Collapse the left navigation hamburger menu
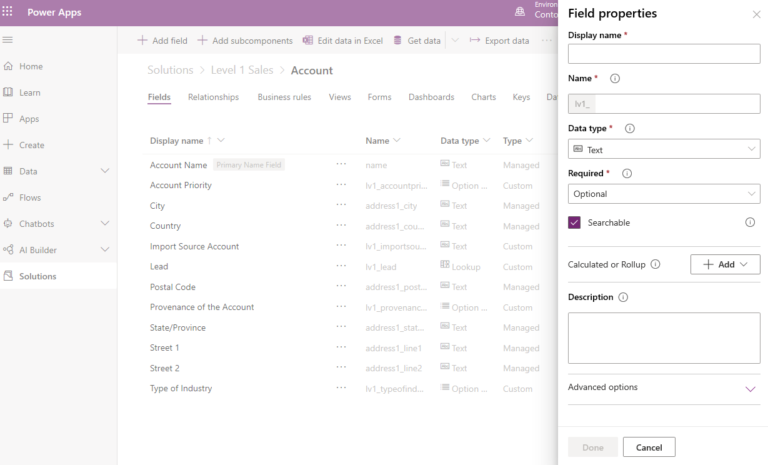 [x=8, y=40]
